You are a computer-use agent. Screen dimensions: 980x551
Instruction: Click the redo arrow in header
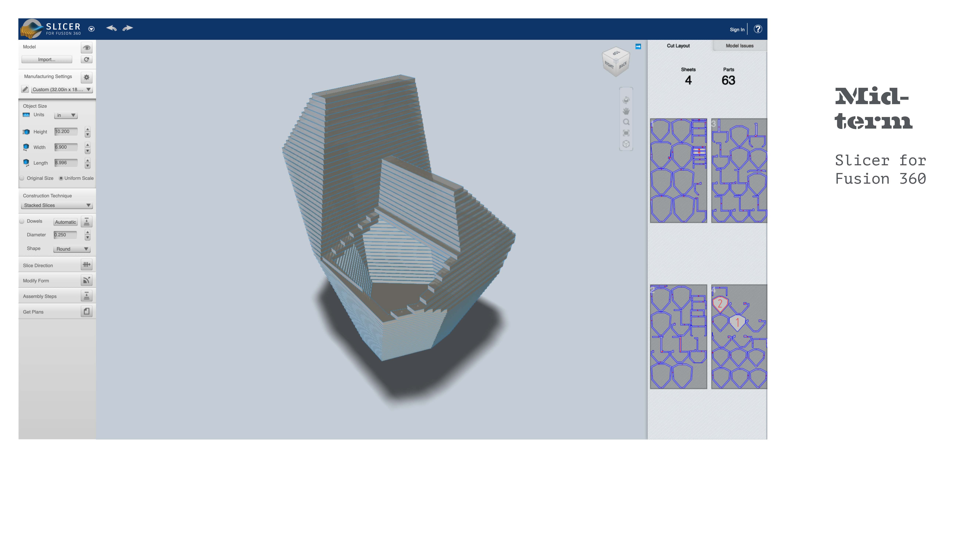[128, 28]
